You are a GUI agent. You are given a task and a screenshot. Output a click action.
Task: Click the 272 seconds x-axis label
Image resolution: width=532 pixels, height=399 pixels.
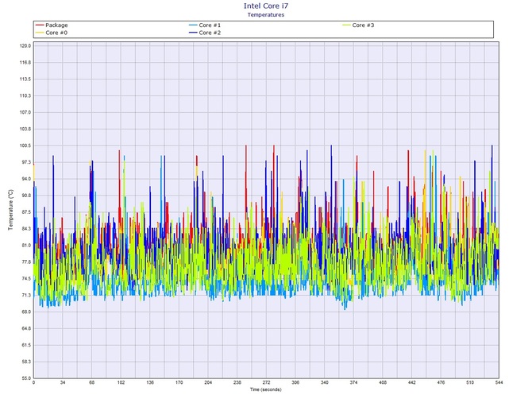click(266, 382)
